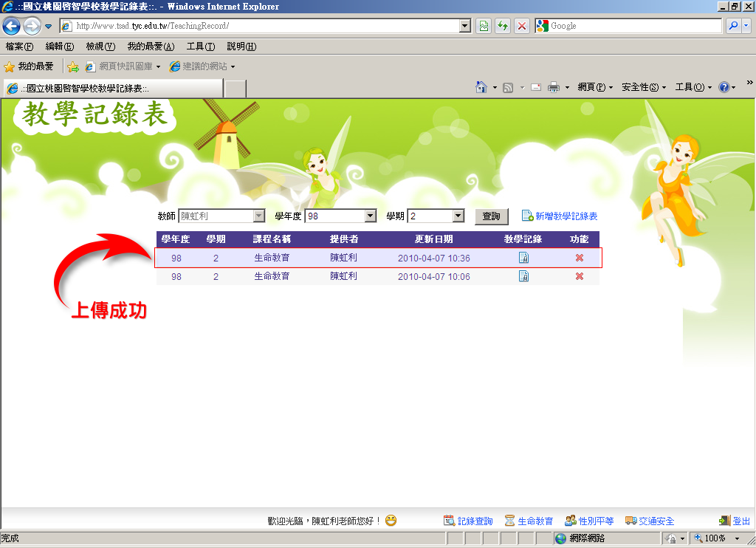
Task: Open teaching record document in first row
Action: [x=523, y=258]
